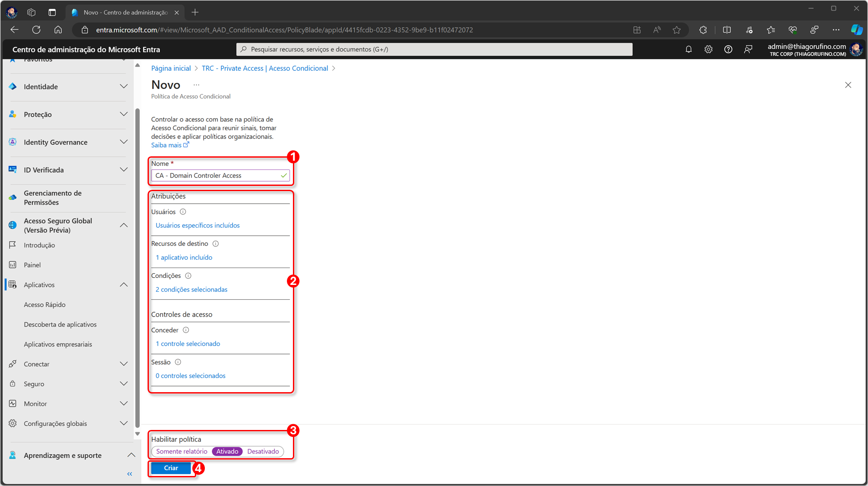Image resolution: width=868 pixels, height=486 pixels.
Task: Click the admin account avatar
Action: click(x=856, y=50)
